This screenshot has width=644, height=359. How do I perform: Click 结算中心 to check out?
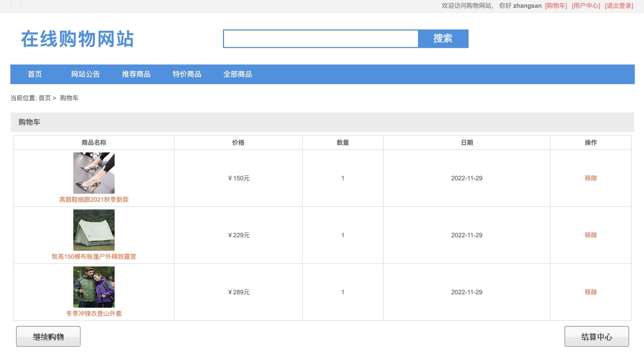click(597, 337)
